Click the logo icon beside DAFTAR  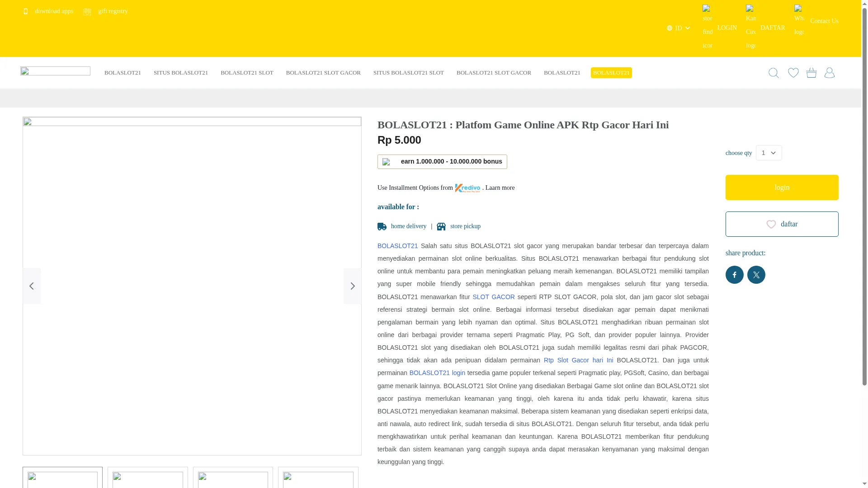pyautogui.click(x=750, y=27)
